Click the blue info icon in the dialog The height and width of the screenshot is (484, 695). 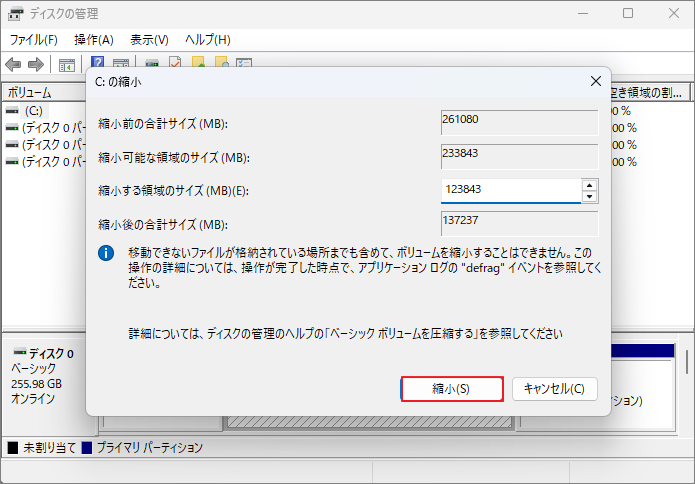point(106,253)
